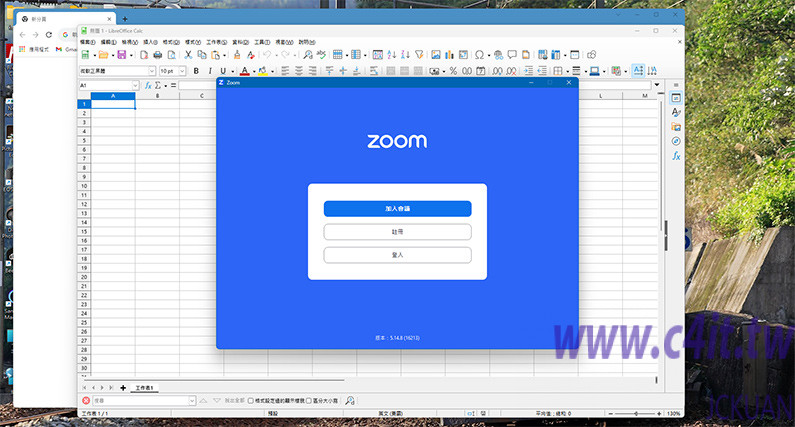795x427 pixels.
Task: Open find and replace magnifier icon
Action: (x=308, y=55)
